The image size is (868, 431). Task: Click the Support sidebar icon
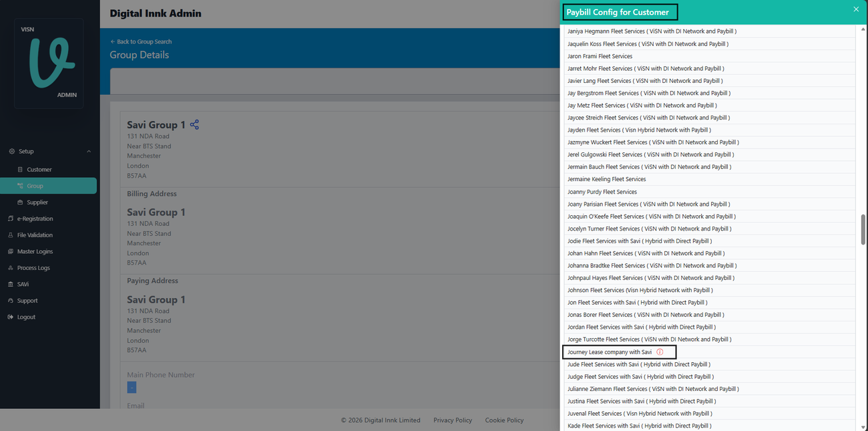coord(11,301)
